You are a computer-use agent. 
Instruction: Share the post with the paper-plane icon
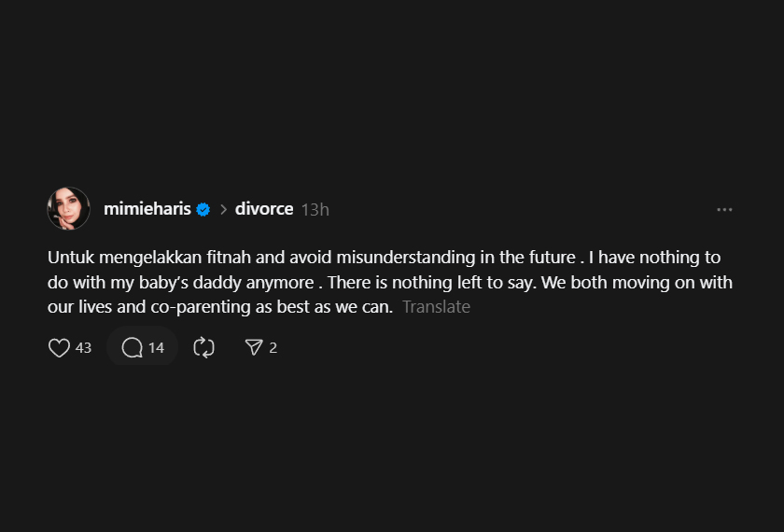tap(253, 348)
